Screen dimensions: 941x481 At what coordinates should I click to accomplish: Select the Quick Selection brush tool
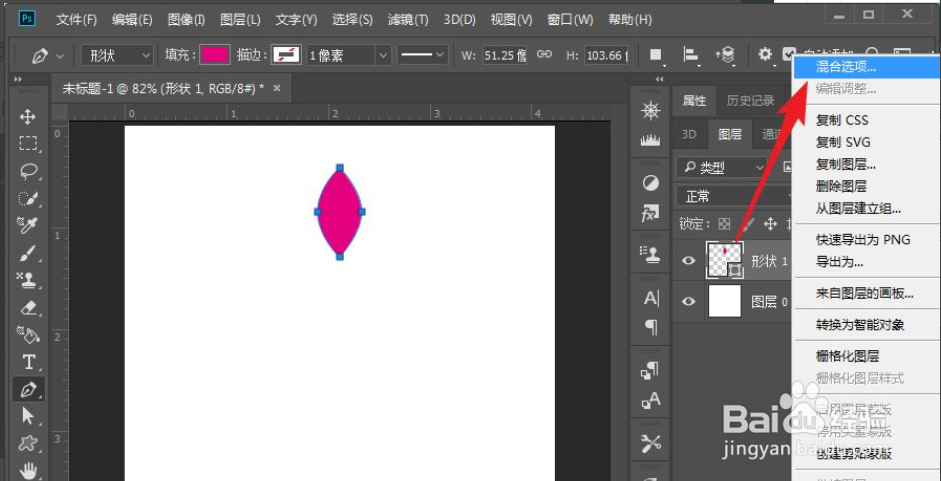tap(28, 198)
